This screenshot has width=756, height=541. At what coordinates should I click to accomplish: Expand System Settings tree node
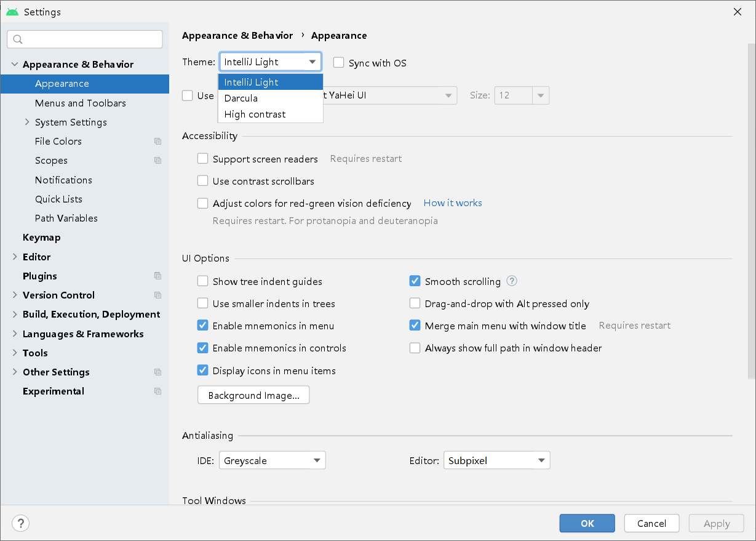pos(27,122)
